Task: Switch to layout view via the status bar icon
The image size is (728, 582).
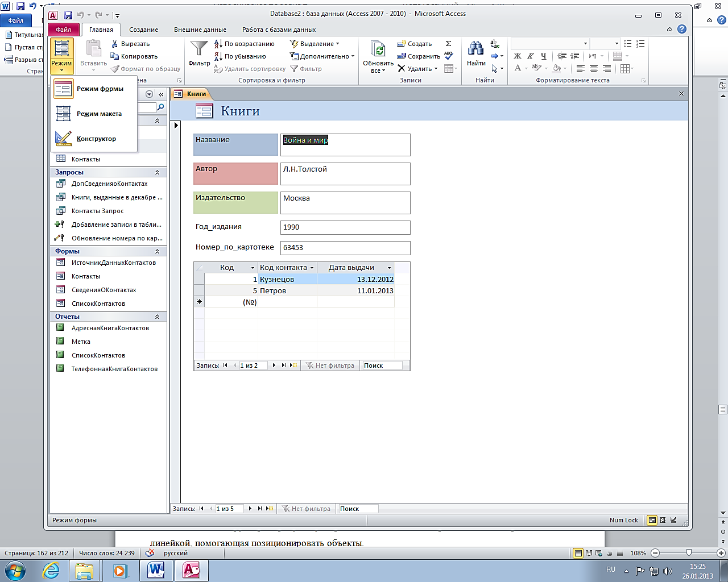Action: coord(663,520)
